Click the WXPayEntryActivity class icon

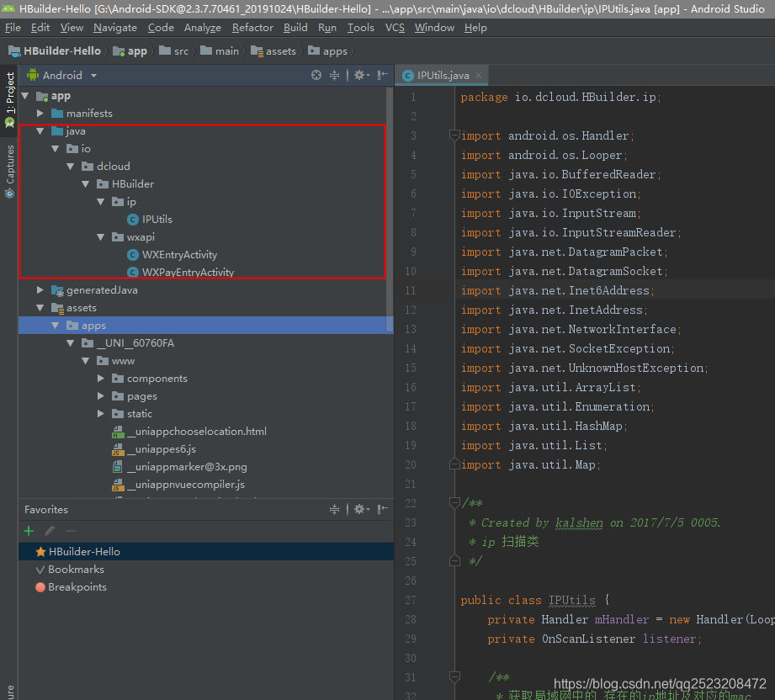click(132, 273)
